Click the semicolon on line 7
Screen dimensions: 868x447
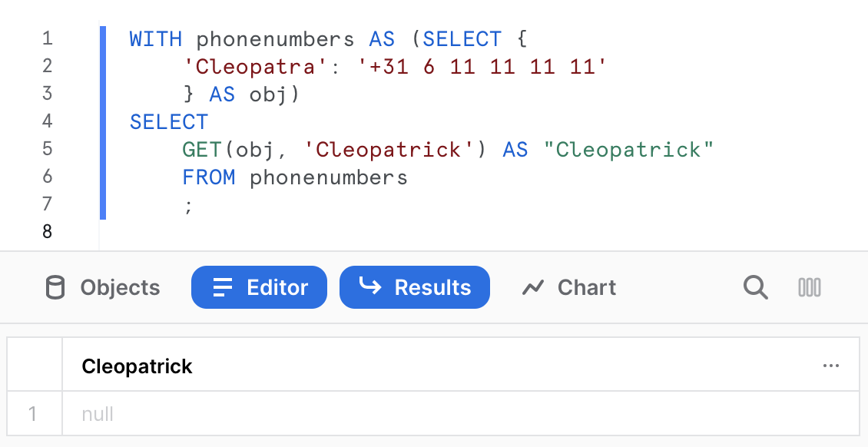(x=187, y=205)
